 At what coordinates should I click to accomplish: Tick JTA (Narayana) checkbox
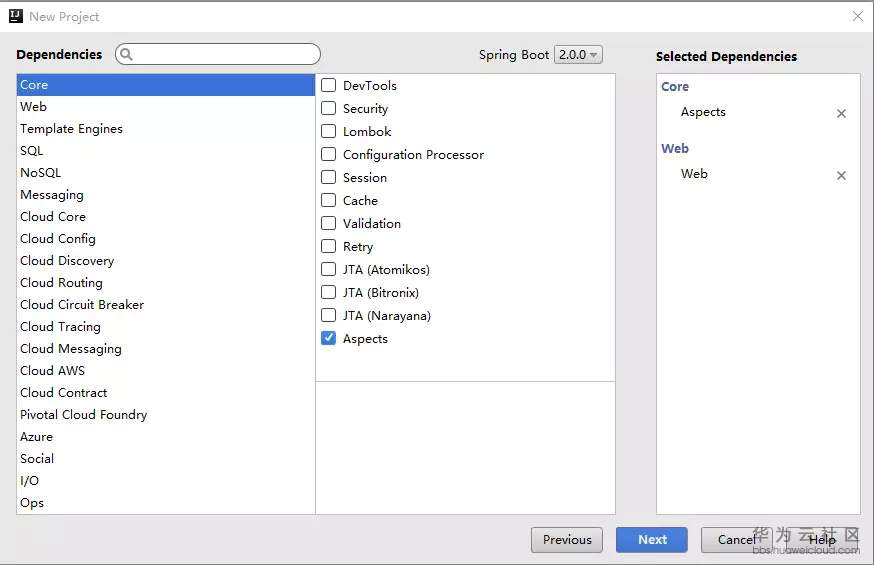[x=328, y=315]
